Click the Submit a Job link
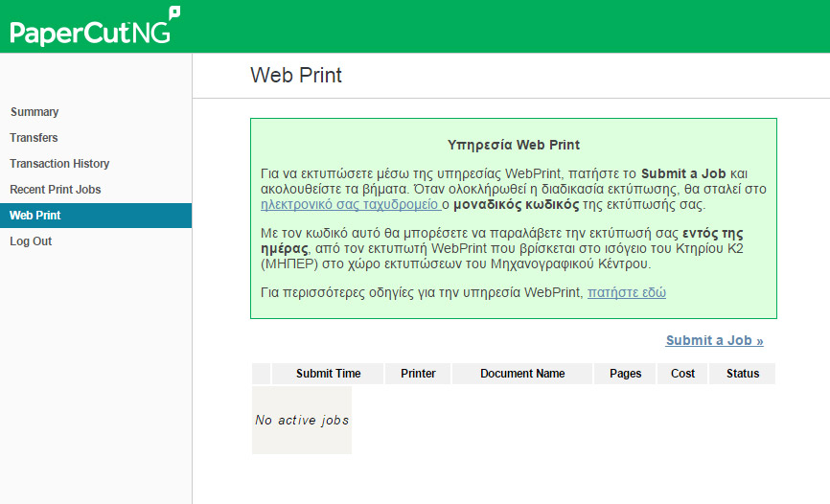Image resolution: width=830 pixels, height=504 pixels. coord(714,340)
